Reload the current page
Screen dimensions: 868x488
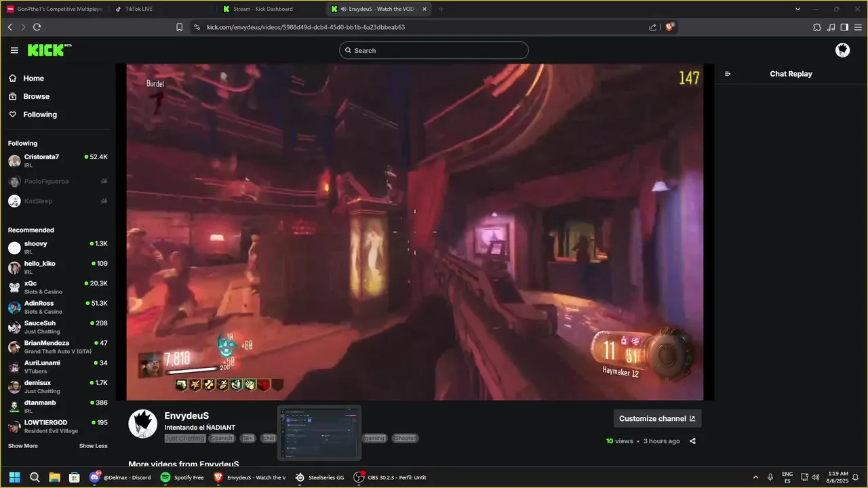(x=37, y=27)
